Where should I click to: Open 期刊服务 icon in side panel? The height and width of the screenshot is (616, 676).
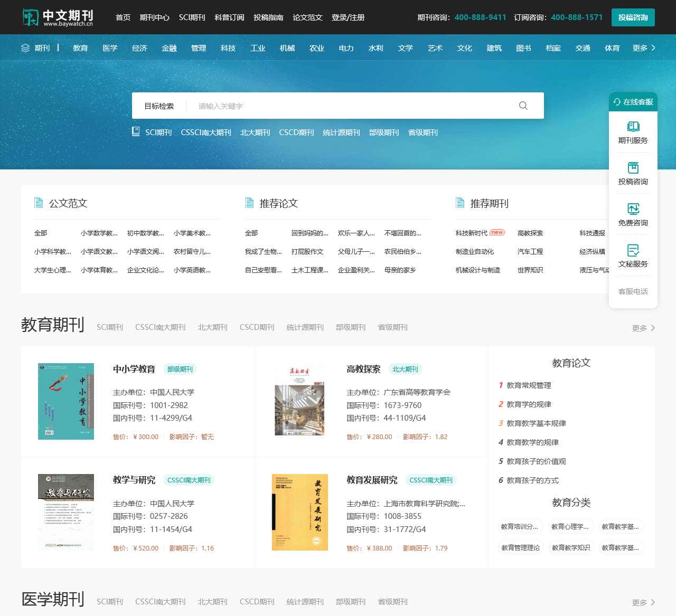tap(633, 126)
